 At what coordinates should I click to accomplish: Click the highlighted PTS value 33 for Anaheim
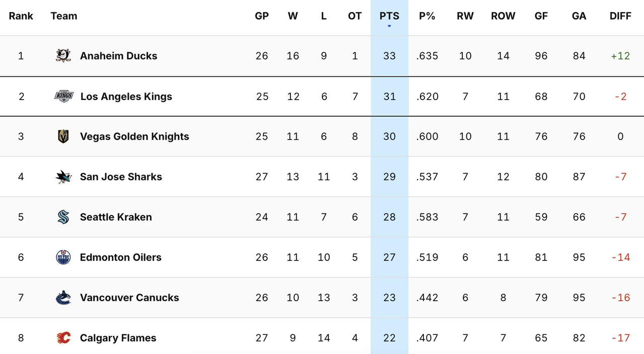pyautogui.click(x=389, y=56)
